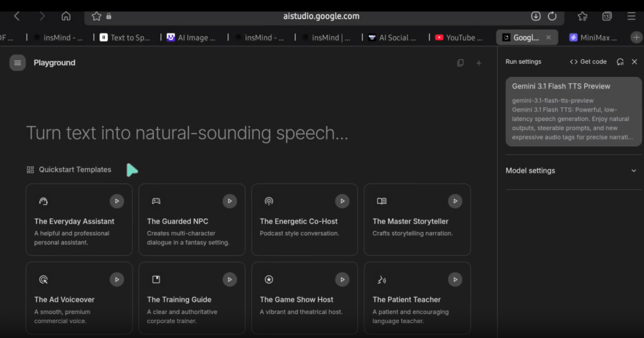This screenshot has width=644, height=338.
Task: Add a new browser tab
Action: (636, 38)
